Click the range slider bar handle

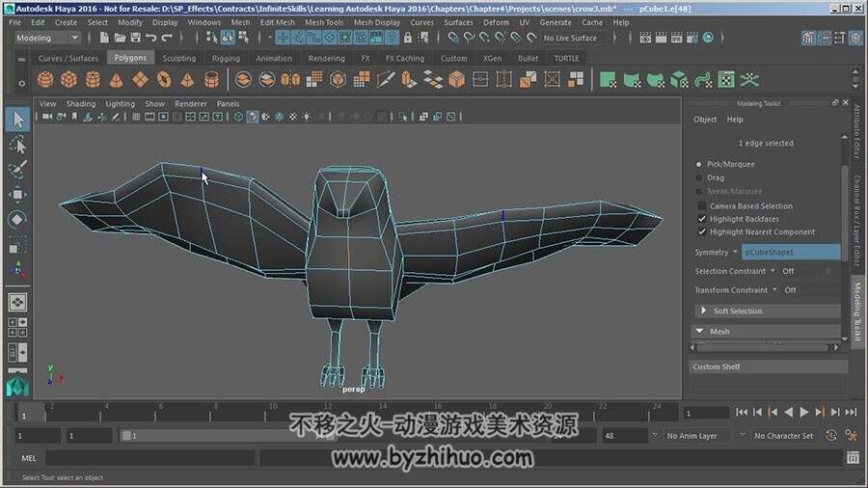(126, 436)
